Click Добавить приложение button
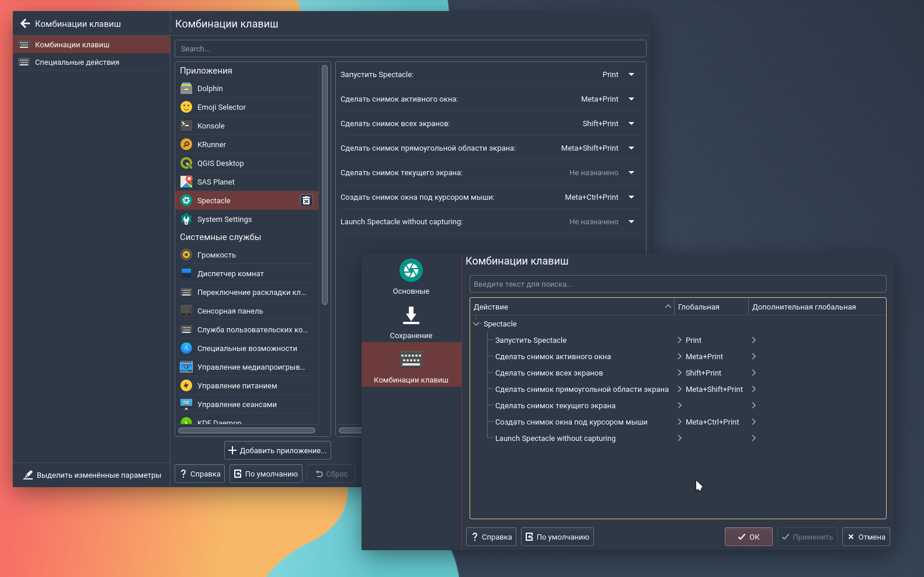The height and width of the screenshot is (577, 924). pos(277,450)
